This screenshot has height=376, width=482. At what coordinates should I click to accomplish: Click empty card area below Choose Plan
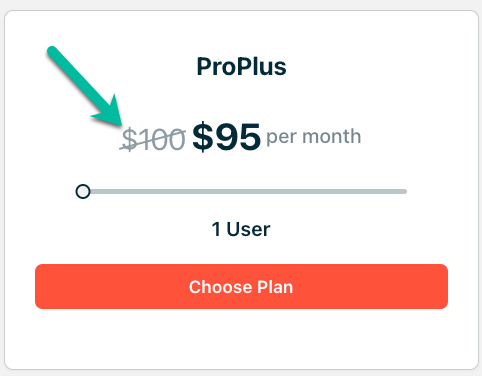click(241, 338)
